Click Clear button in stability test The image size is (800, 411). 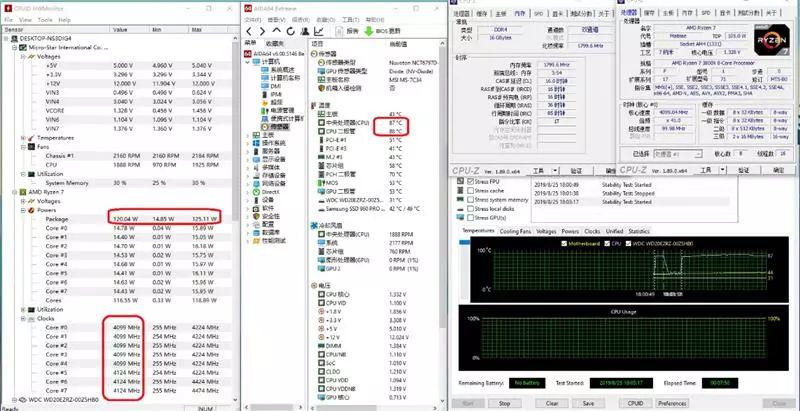coord(552,403)
